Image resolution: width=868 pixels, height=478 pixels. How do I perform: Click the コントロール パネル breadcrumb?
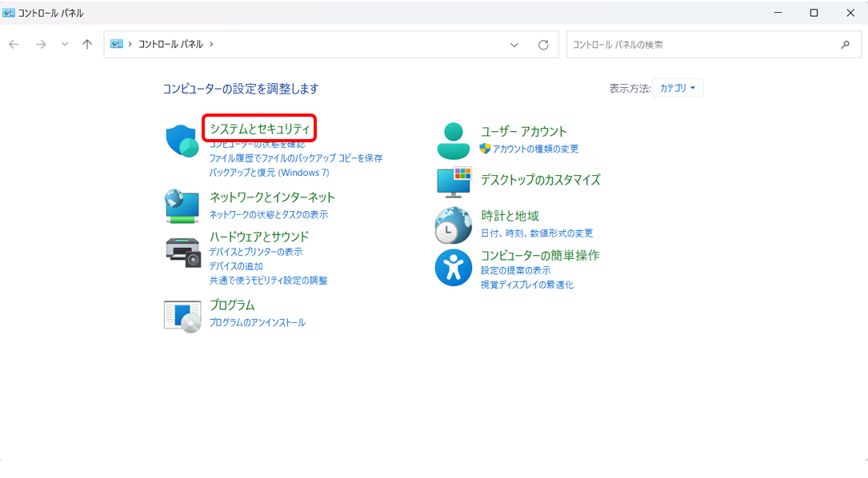coord(170,44)
